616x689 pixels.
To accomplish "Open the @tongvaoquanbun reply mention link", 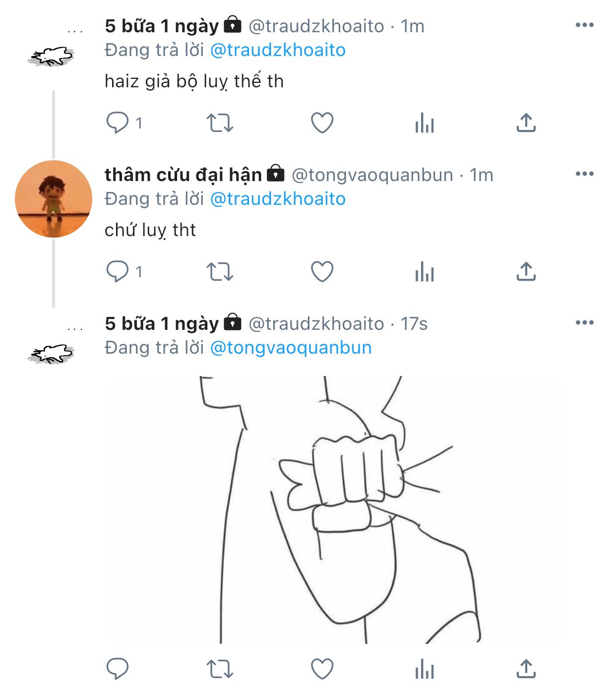I will [x=291, y=348].
